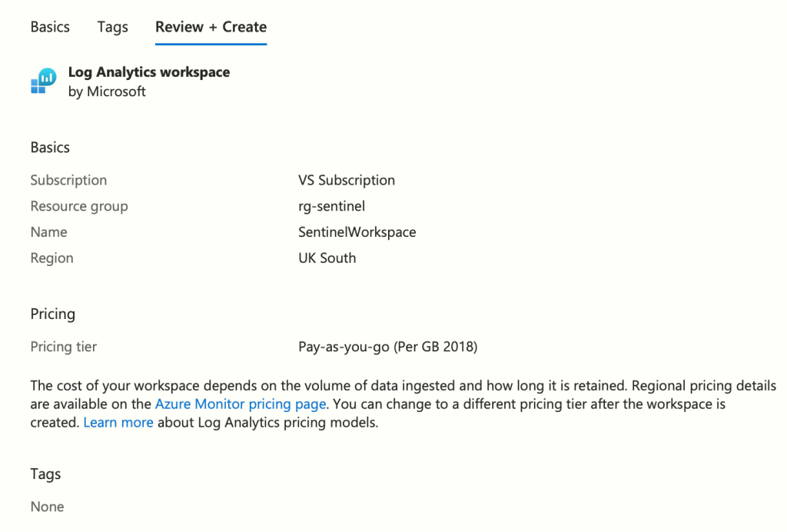Open the Azure Monitor pricing page link

241,404
